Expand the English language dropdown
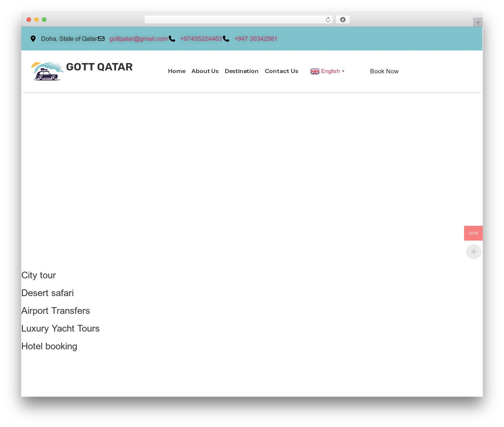 (328, 71)
